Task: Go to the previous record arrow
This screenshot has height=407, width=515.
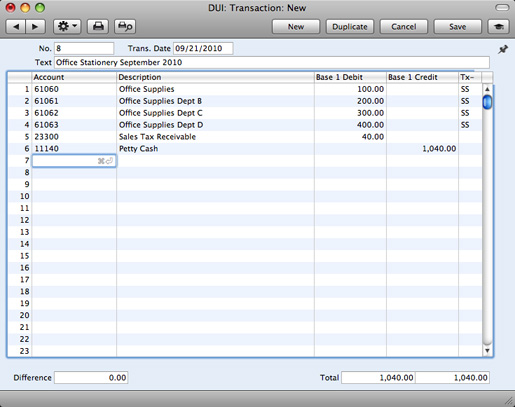Action: 16,26
